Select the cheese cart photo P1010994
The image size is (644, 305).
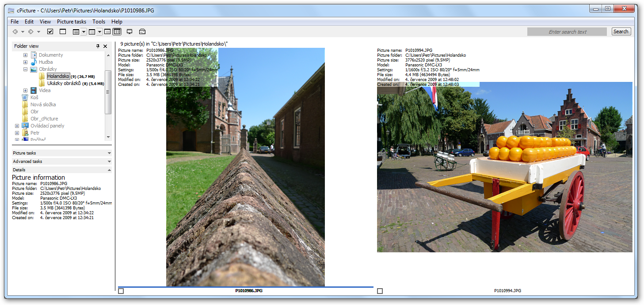coord(504,167)
